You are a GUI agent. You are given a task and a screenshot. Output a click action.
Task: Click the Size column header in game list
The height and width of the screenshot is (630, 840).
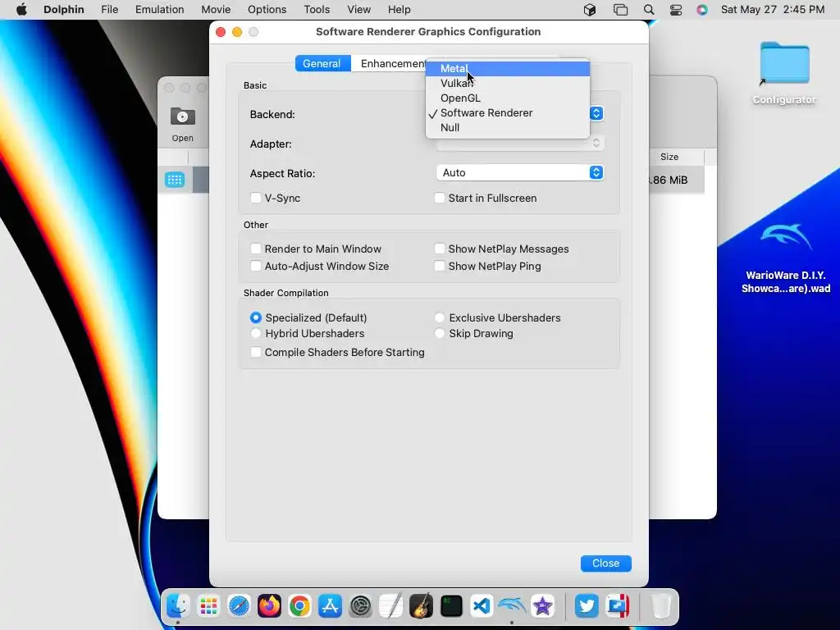point(669,157)
